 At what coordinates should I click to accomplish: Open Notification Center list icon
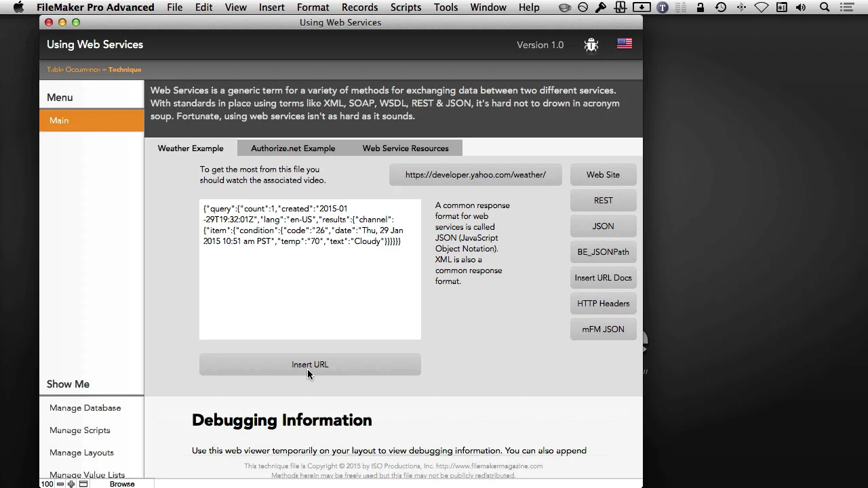[x=846, y=7]
